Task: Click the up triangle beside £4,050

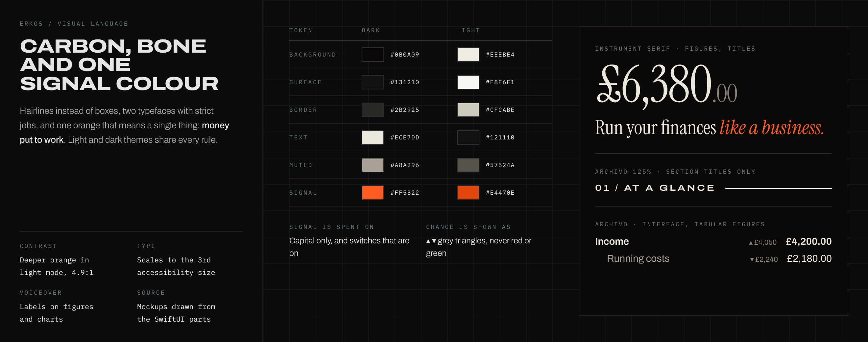Action: point(751,243)
